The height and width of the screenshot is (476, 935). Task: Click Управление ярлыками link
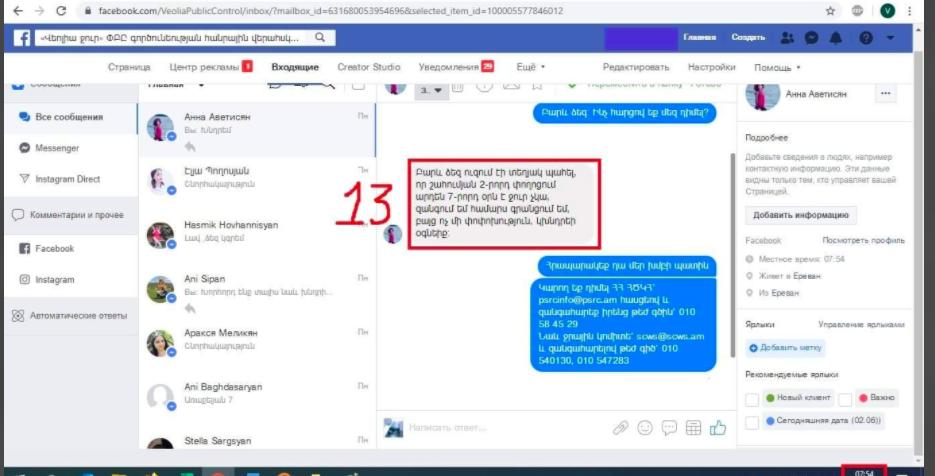861,324
